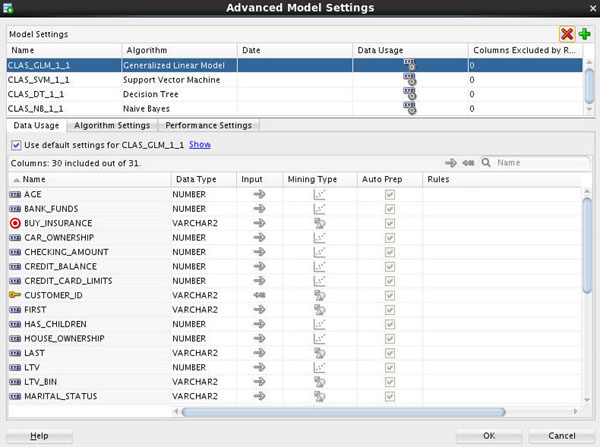This screenshot has height=447, width=600.
Task: Switch to the Data Usage tab
Action: [36, 126]
